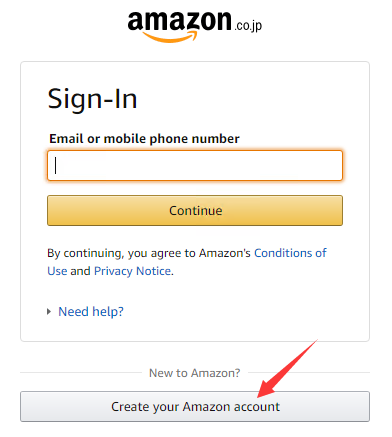Viewport: 392px width, 437px height.
Task: Expand the triangle beside Need help?
Action: coord(49,312)
